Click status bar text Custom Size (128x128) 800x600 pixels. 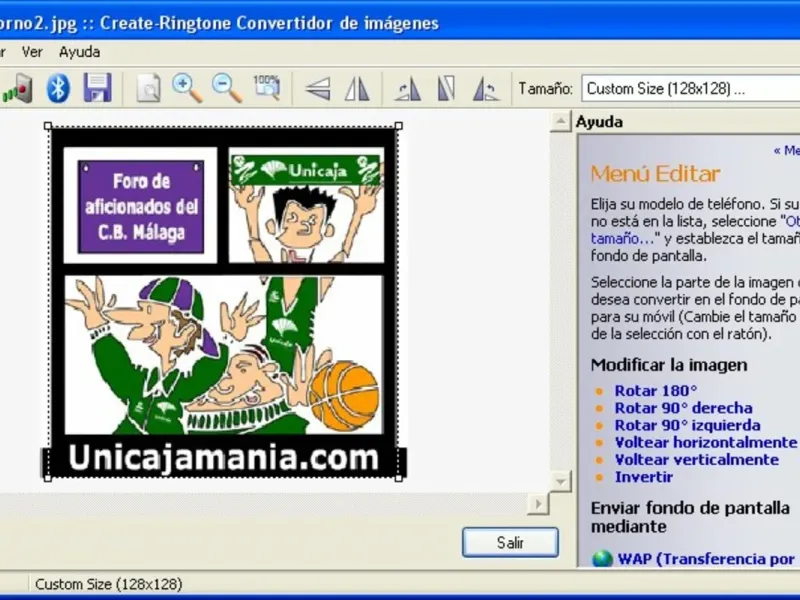[109, 584]
